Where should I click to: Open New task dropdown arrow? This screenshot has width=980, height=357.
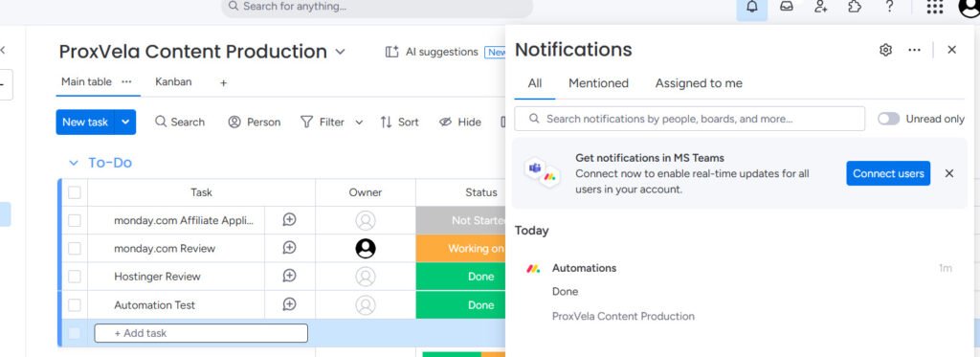click(x=125, y=122)
